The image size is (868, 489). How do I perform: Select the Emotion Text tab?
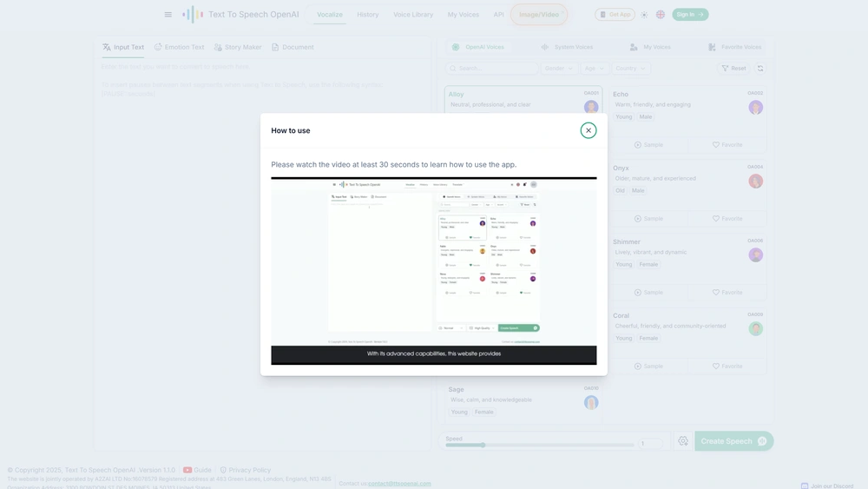click(x=180, y=47)
